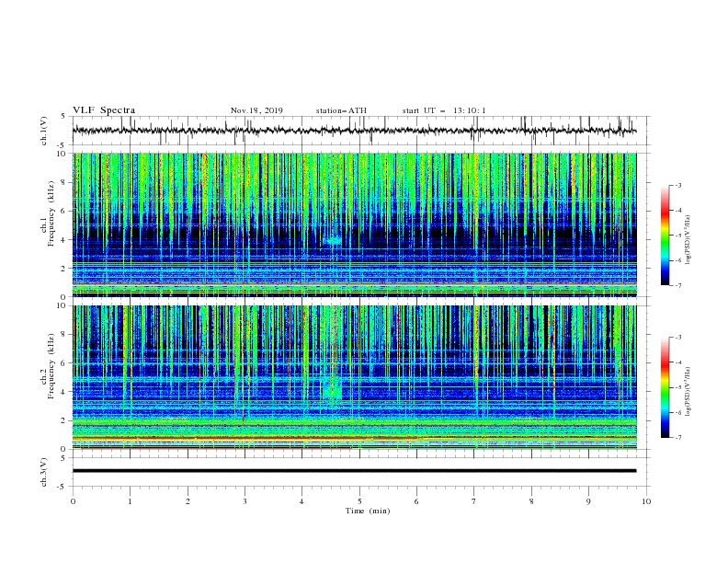The width and height of the screenshot is (728, 563).
Task: Click the ch.2 colorbar tick "-6"
Action: click(x=678, y=412)
